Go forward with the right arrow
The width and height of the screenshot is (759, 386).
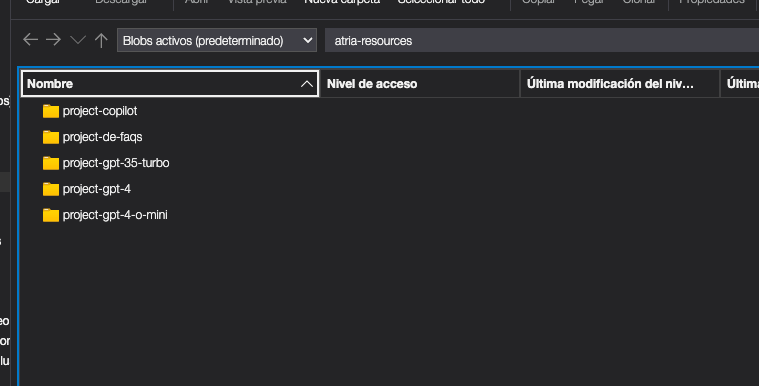[53, 40]
